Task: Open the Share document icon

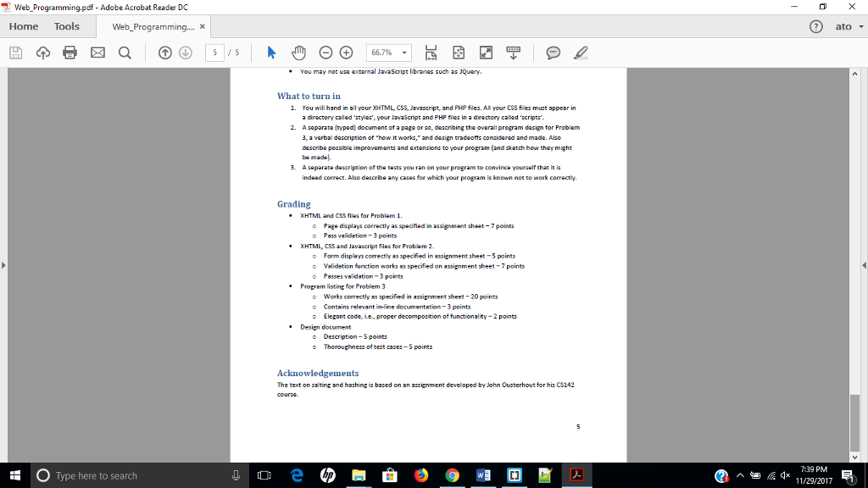Action: (x=42, y=52)
